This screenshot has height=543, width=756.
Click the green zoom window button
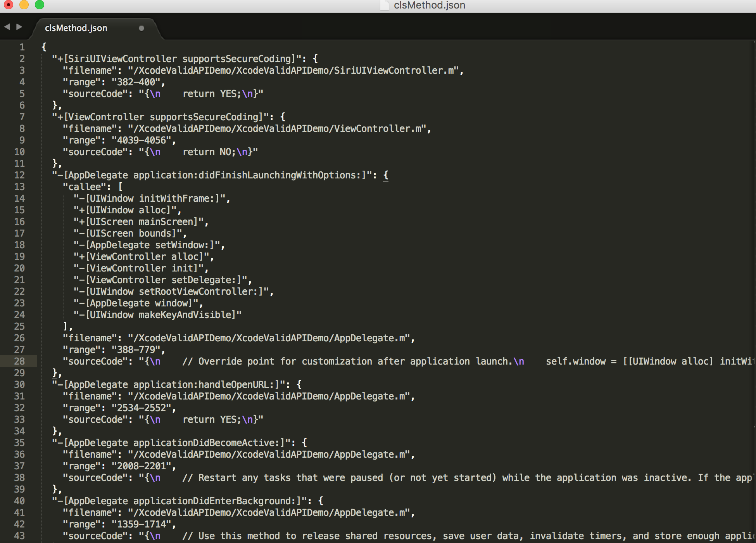(x=40, y=5)
